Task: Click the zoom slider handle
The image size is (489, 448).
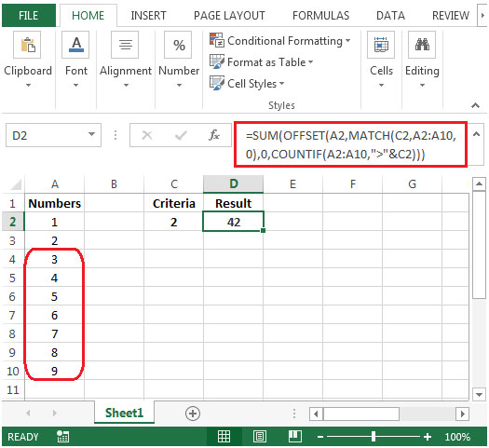Action: point(374,437)
